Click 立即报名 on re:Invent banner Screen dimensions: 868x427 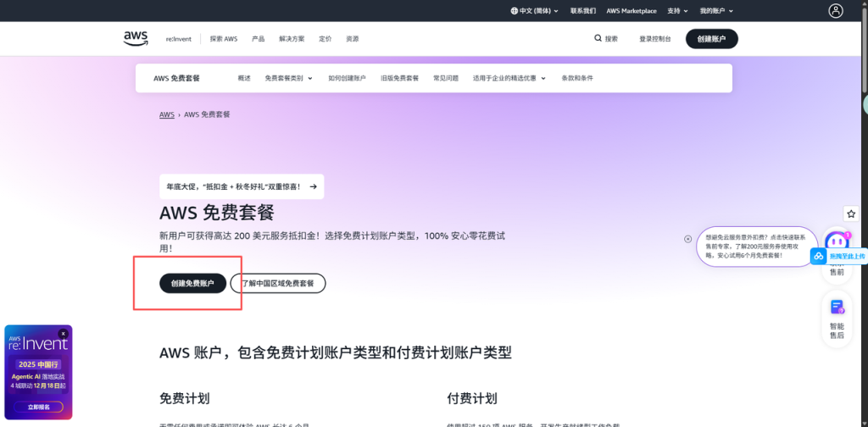click(39, 407)
